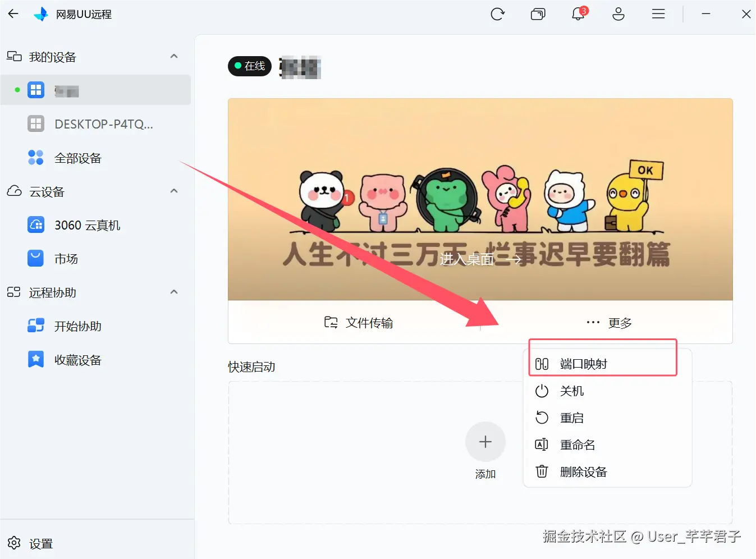The image size is (756, 559).
Task: Open 3060 云真机 cloud device
Action: point(95,225)
